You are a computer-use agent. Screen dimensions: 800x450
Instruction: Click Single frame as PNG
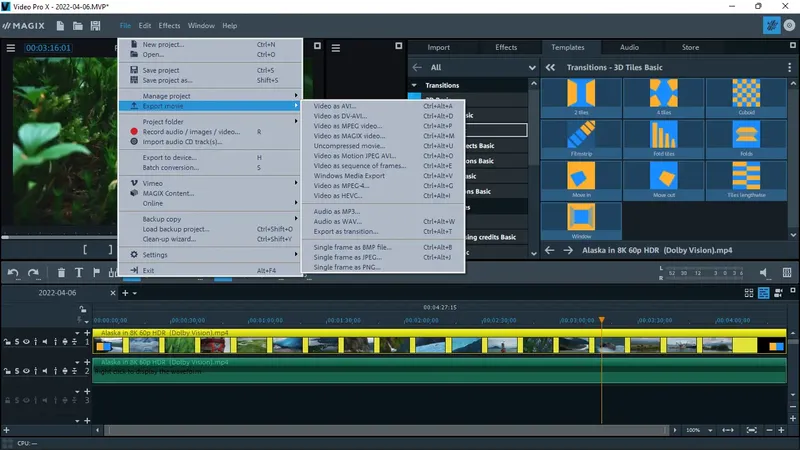(384, 267)
